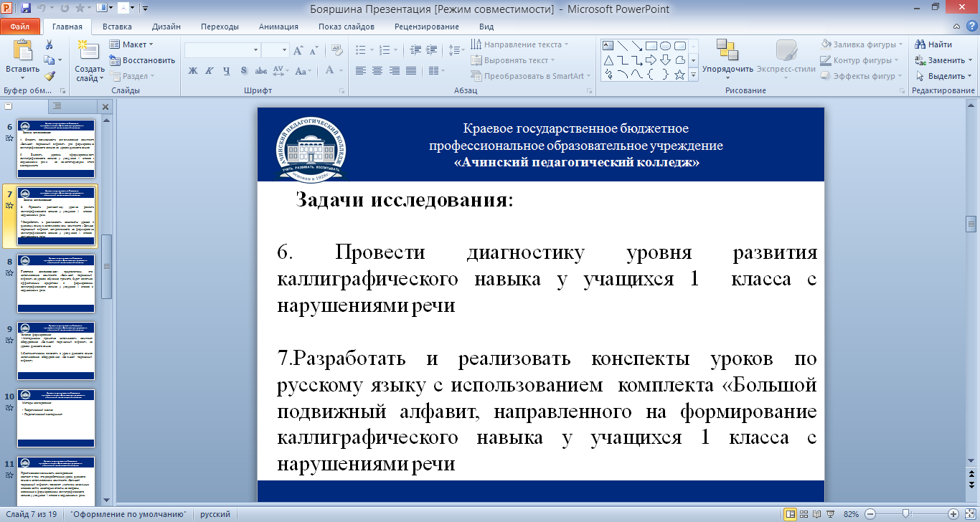The height and width of the screenshot is (522, 980).
Task: Switch to the Вид tab
Action: click(486, 27)
